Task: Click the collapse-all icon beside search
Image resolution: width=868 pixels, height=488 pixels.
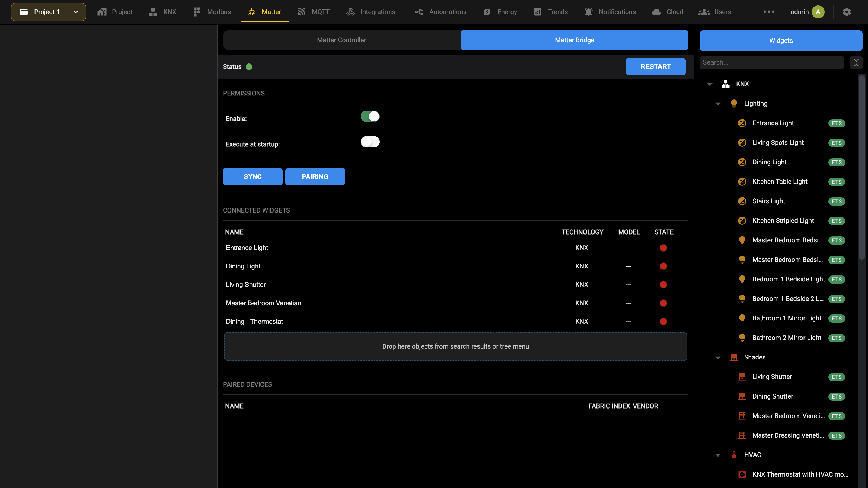Action: click(x=856, y=63)
